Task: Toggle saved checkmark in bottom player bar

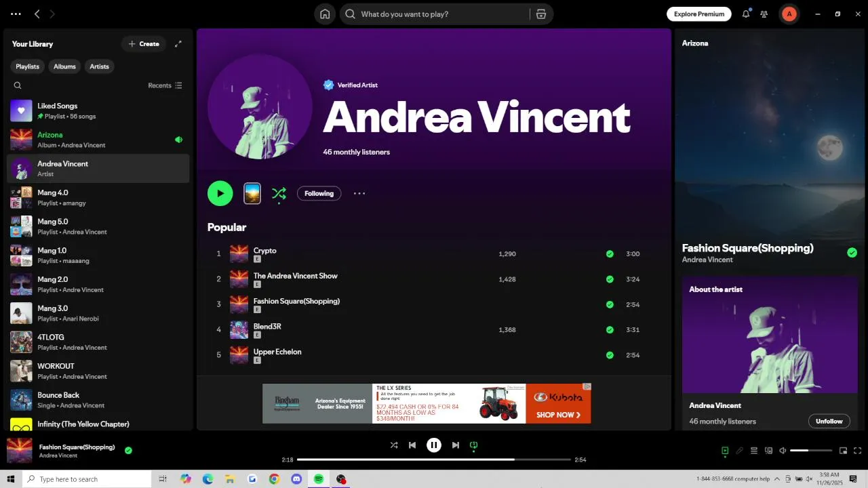Action: [128, 450]
